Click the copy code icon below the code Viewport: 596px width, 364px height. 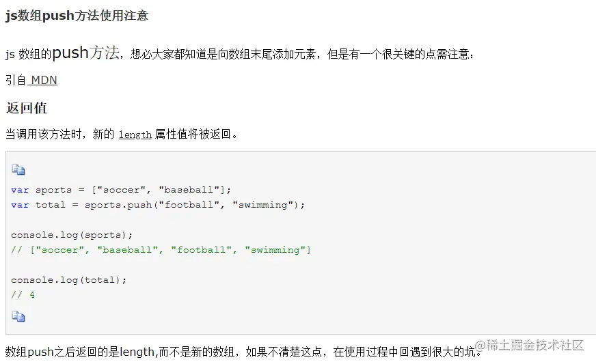tap(18, 316)
